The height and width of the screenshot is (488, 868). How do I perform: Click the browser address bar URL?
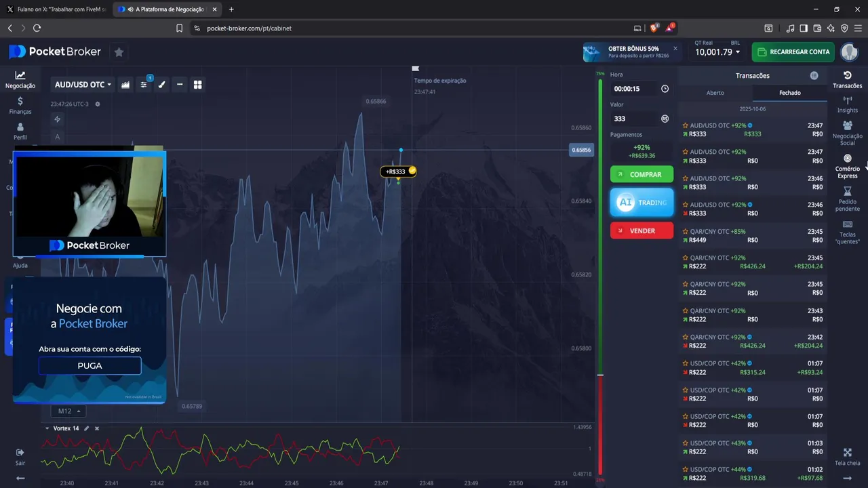249,28
